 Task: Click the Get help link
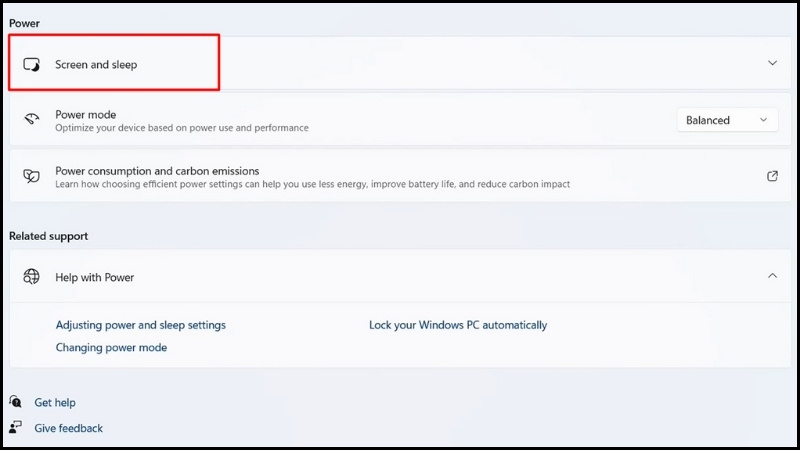[x=55, y=403]
